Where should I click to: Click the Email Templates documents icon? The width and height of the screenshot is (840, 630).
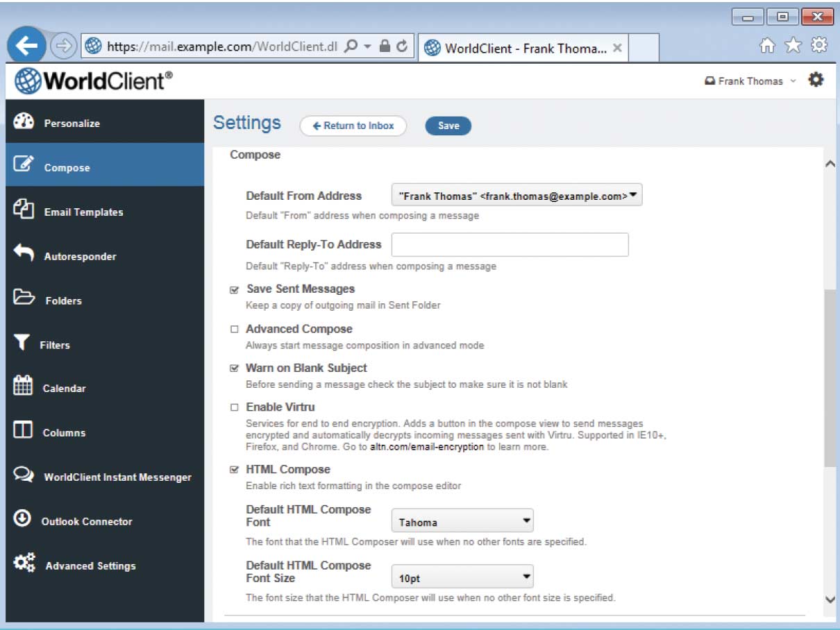pyautogui.click(x=24, y=210)
